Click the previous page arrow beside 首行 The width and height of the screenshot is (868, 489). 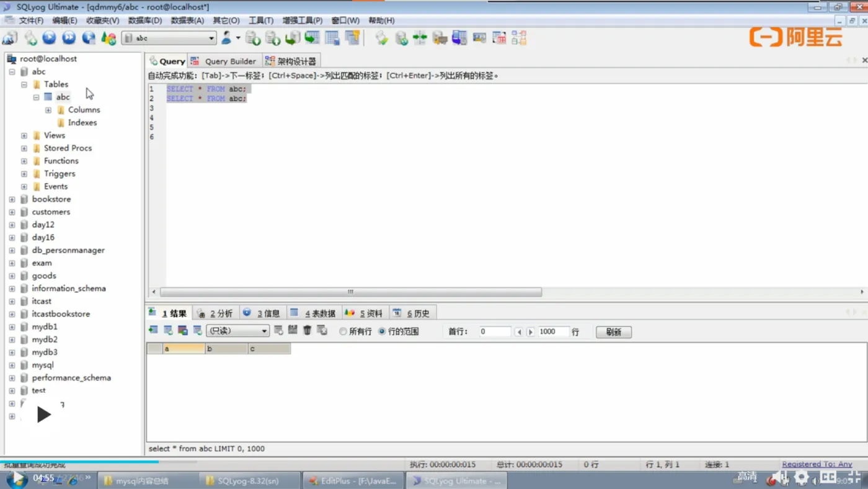(x=519, y=332)
